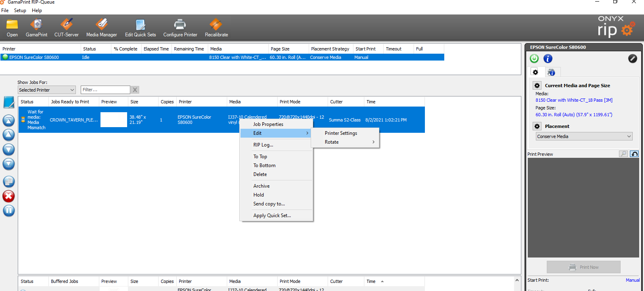Click the blue pause job icon
The width and height of the screenshot is (644, 291).
coord(9,211)
